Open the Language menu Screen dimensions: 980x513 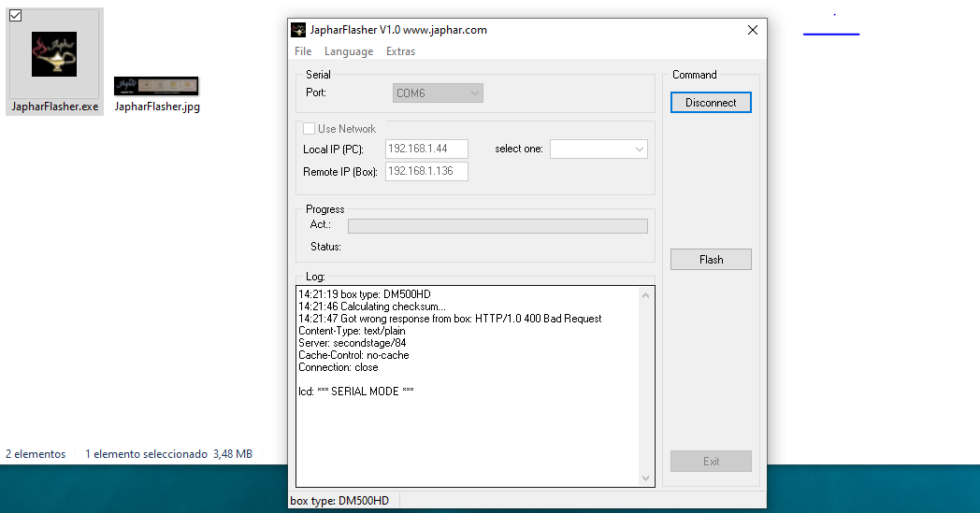tap(349, 51)
